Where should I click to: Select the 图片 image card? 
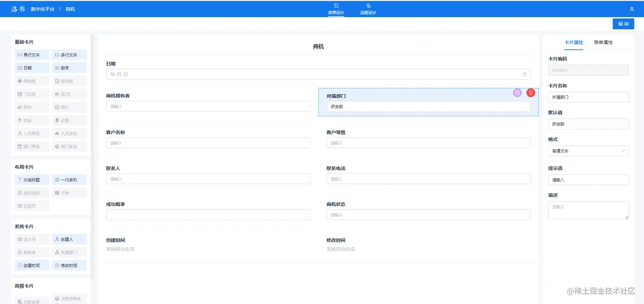(69, 107)
